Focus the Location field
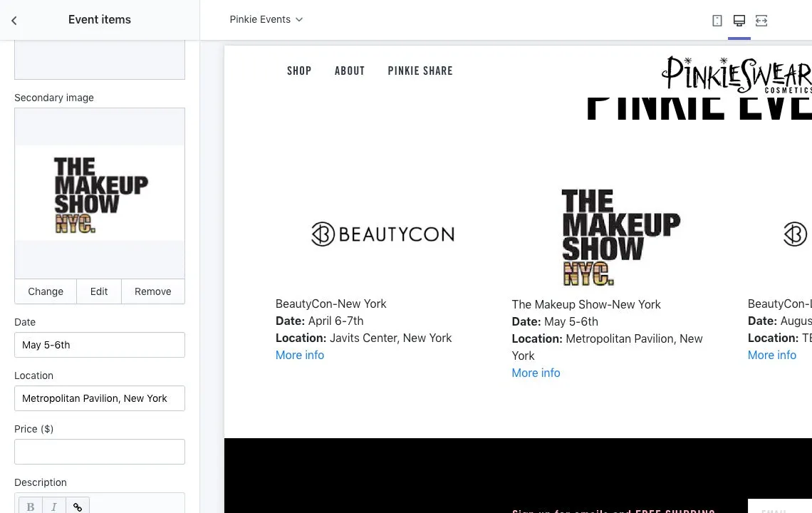812x513 pixels. click(x=100, y=398)
